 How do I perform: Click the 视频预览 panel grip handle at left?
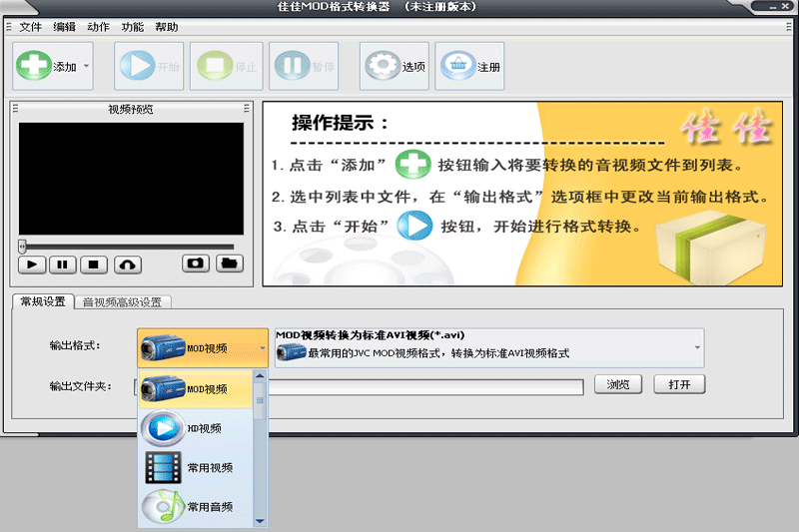click(15, 109)
